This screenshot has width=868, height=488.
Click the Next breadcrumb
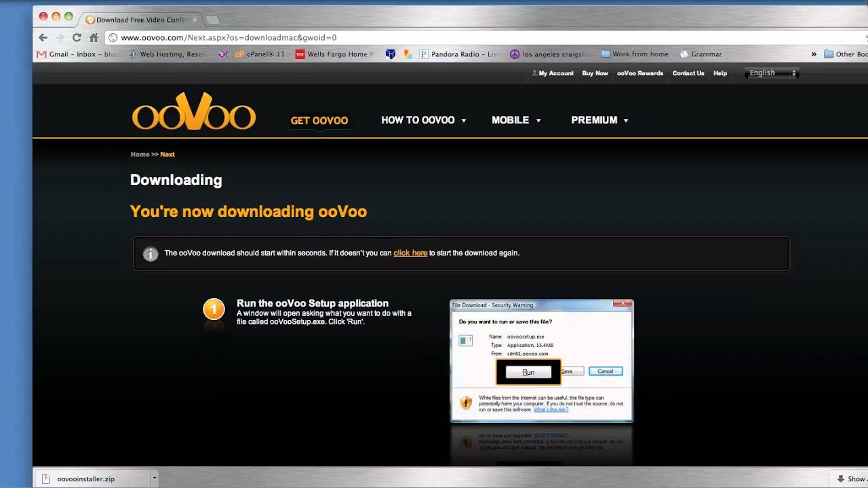point(167,155)
